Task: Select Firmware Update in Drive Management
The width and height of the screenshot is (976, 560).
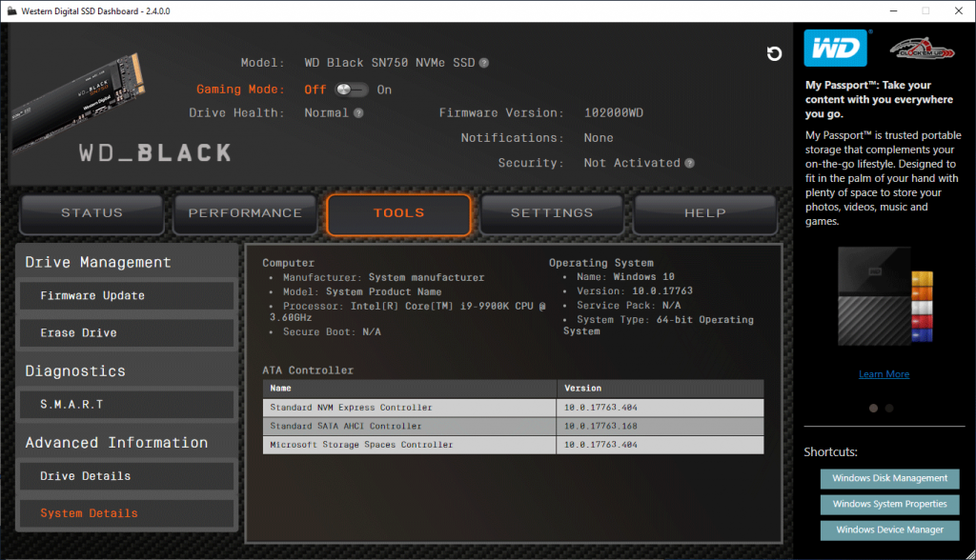Action: coord(126,296)
